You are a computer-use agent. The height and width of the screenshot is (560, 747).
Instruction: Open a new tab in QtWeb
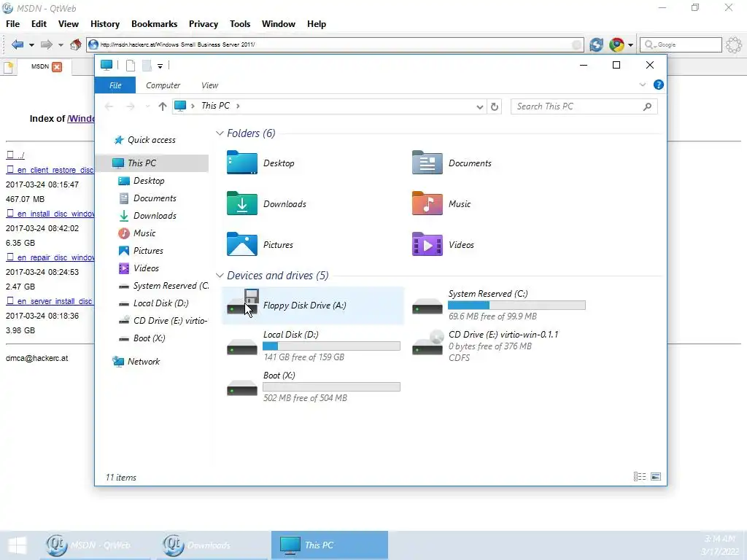[x=8, y=67]
